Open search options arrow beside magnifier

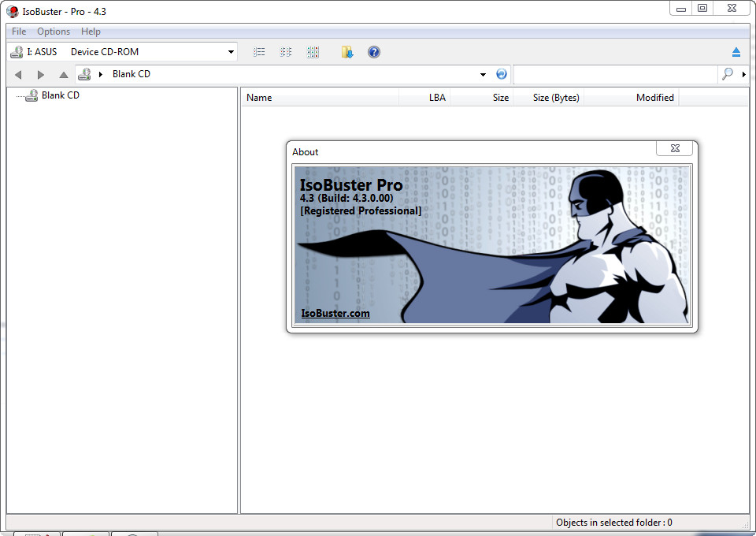tap(744, 74)
